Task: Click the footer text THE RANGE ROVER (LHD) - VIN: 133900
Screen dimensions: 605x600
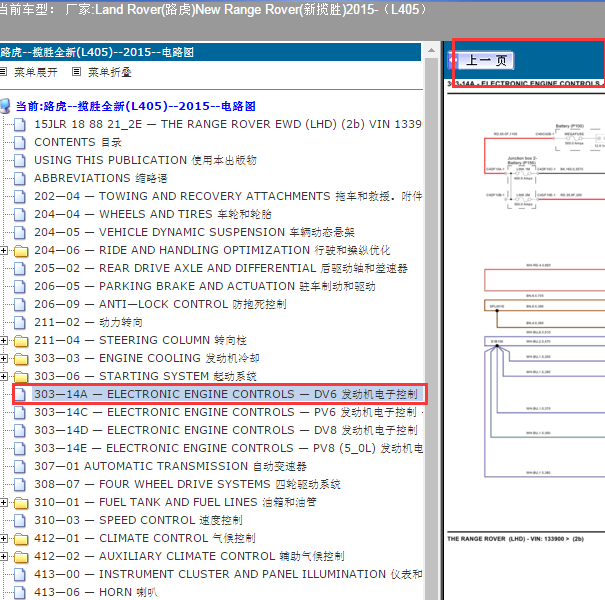Action: click(515, 539)
